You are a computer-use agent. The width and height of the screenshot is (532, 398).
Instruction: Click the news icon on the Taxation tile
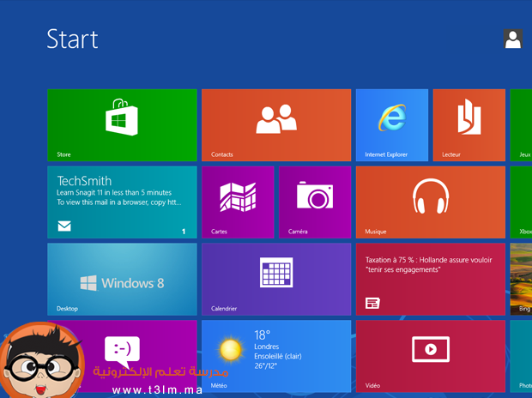[372, 303]
